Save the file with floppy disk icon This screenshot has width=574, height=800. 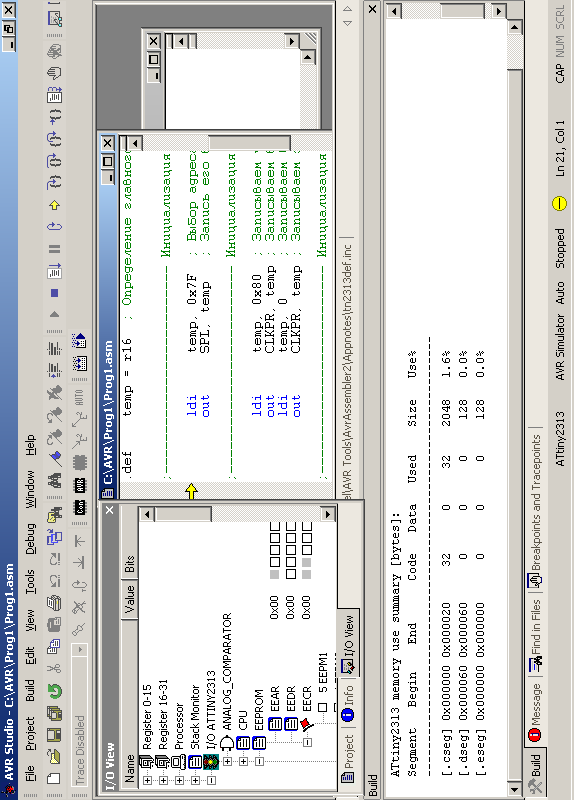(x=54, y=735)
